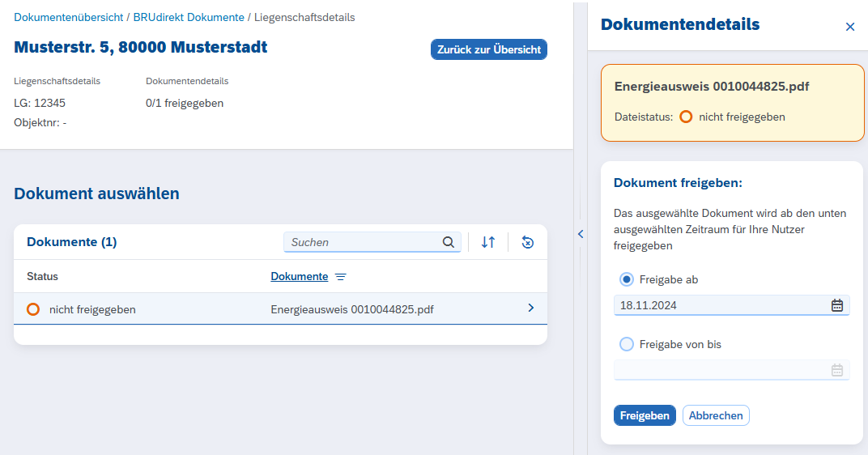Open the sort documents icon
This screenshot has height=455, width=868.
[488, 242]
